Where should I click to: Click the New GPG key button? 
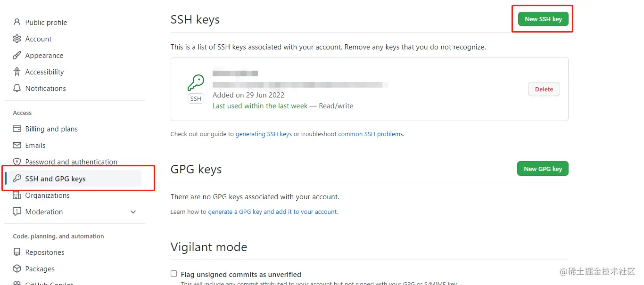coord(543,169)
